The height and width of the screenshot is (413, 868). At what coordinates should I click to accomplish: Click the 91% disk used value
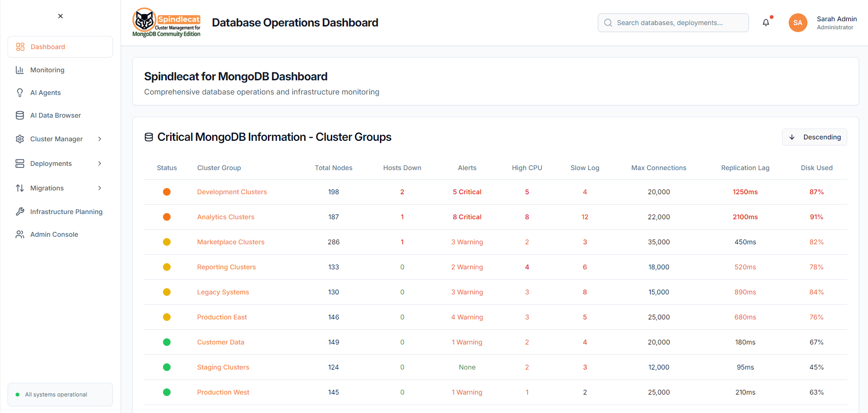pos(816,217)
